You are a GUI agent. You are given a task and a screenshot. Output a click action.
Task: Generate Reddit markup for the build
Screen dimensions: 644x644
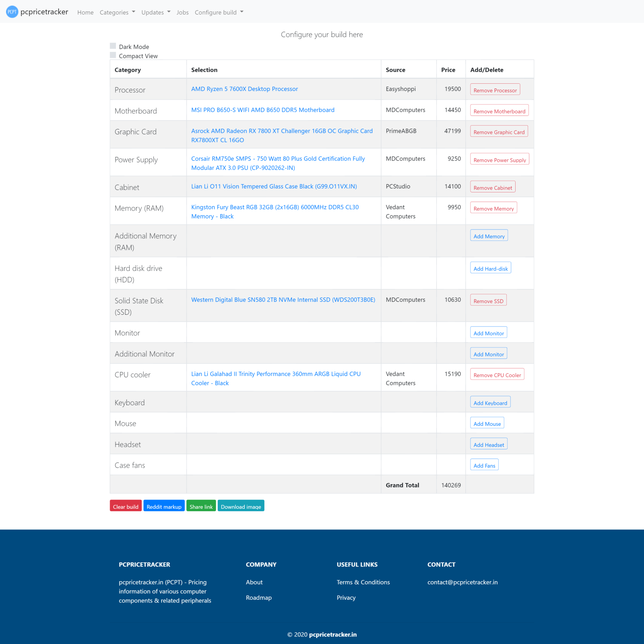164,506
